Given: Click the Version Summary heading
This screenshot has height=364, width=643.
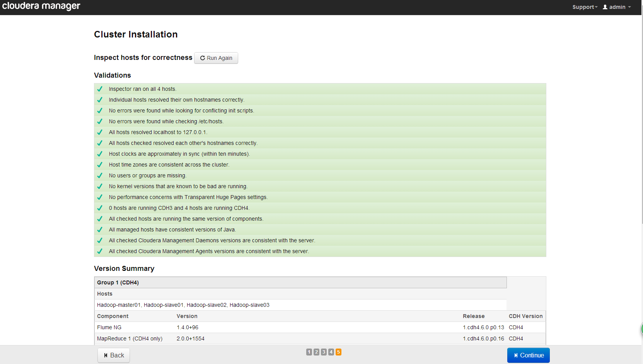Looking at the screenshot, I should (124, 269).
